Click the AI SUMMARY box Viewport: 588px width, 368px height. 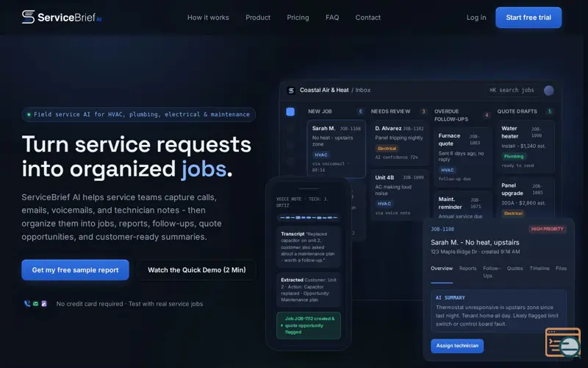[498, 311]
